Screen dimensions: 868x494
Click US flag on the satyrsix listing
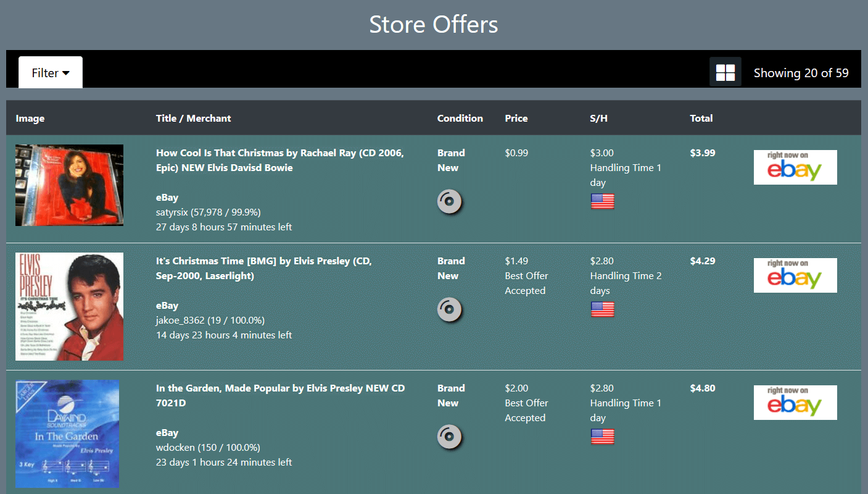coord(602,202)
